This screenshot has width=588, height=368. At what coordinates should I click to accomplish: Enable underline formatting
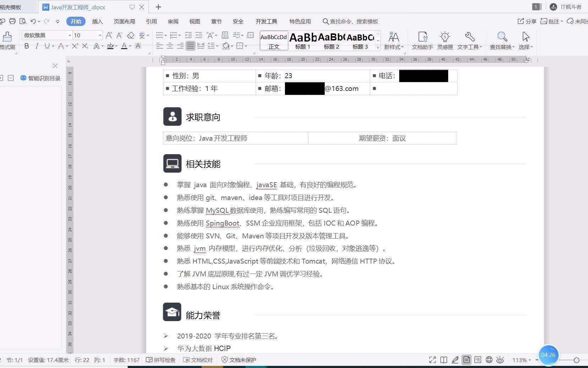pos(47,46)
